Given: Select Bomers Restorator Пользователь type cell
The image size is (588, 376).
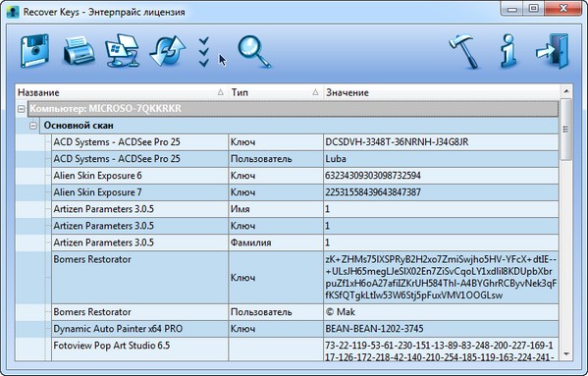Looking at the screenshot, I should 276,312.
